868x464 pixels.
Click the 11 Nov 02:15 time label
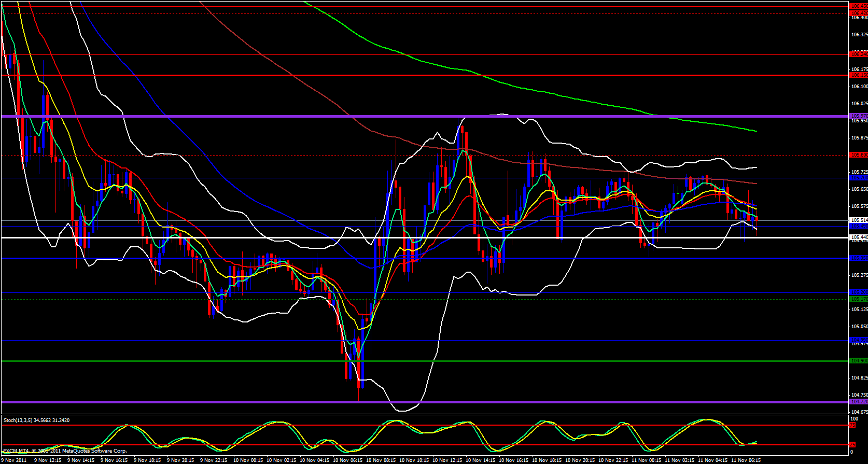tap(680, 460)
